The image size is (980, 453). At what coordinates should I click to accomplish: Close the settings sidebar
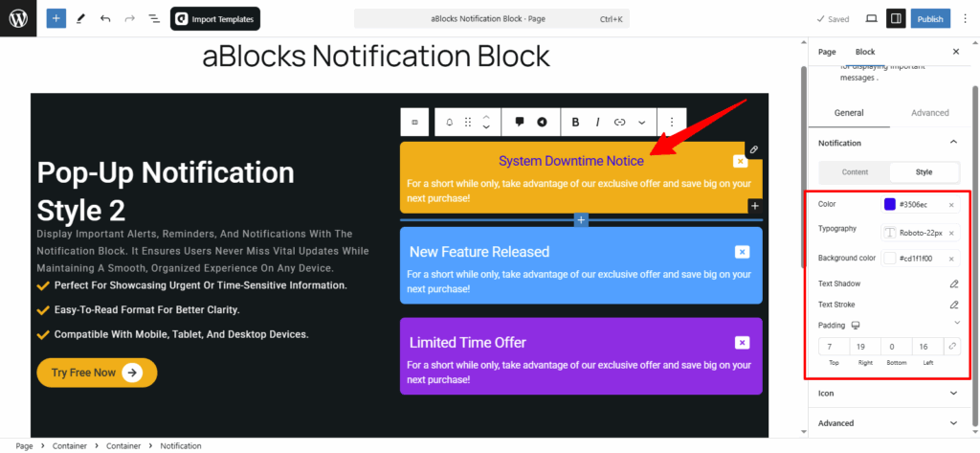[x=956, y=52]
